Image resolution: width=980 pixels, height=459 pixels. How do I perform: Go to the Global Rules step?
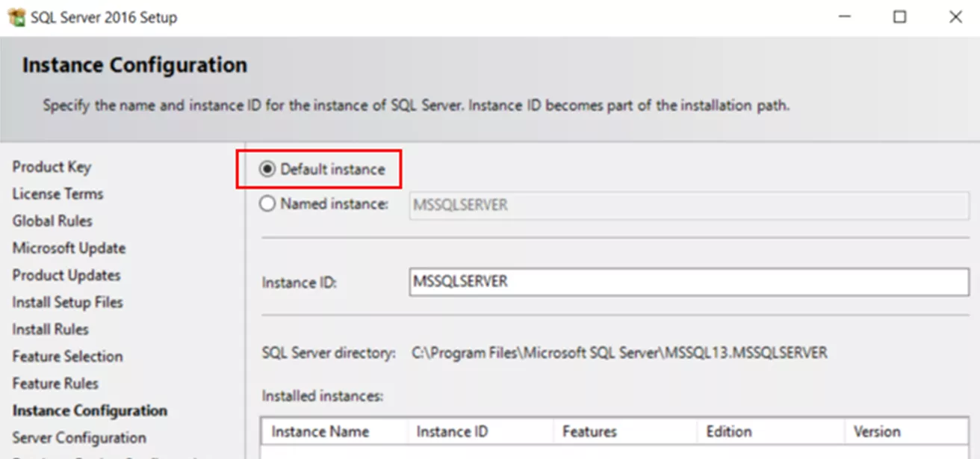coord(52,221)
